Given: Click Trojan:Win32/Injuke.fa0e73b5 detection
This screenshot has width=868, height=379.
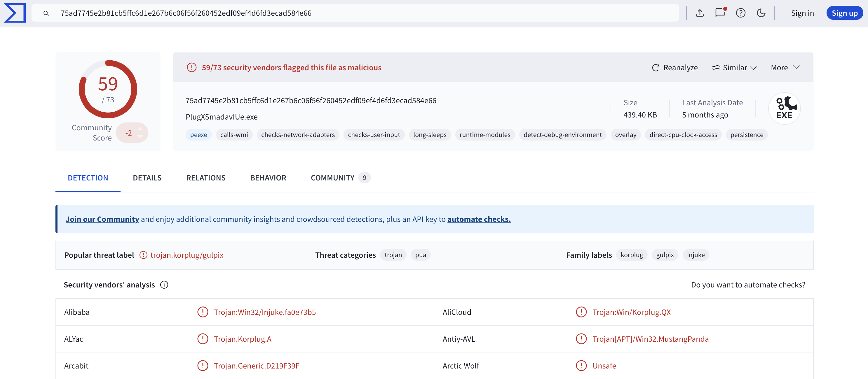Looking at the screenshot, I should 265,312.
